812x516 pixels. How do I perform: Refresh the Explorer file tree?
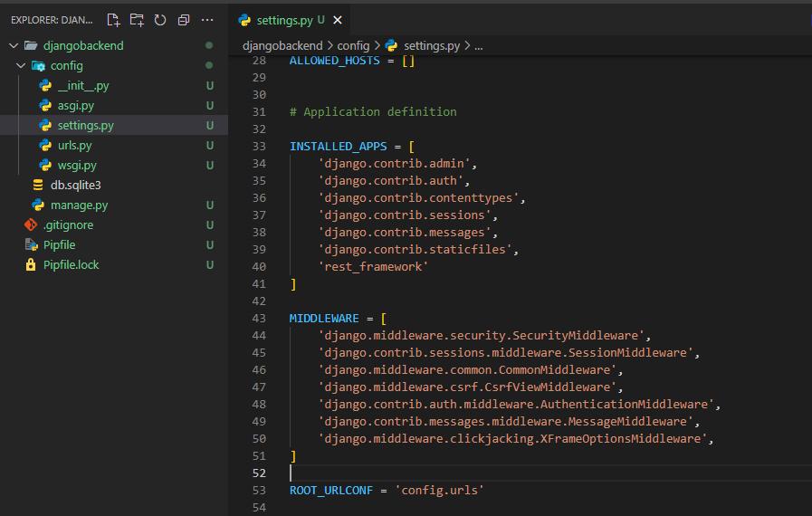tap(160, 20)
